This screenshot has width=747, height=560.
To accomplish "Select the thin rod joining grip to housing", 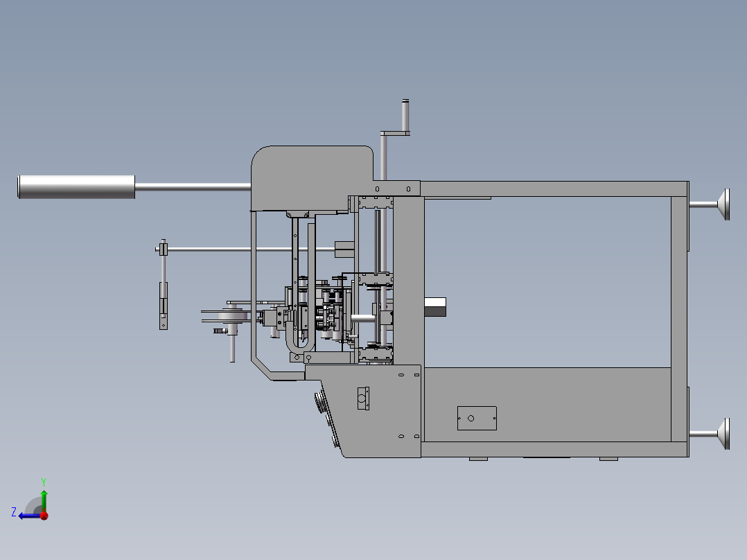I will pyautogui.click(x=193, y=187).
